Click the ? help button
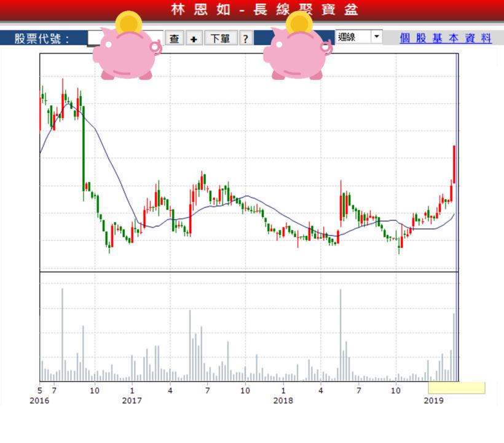 (245, 38)
